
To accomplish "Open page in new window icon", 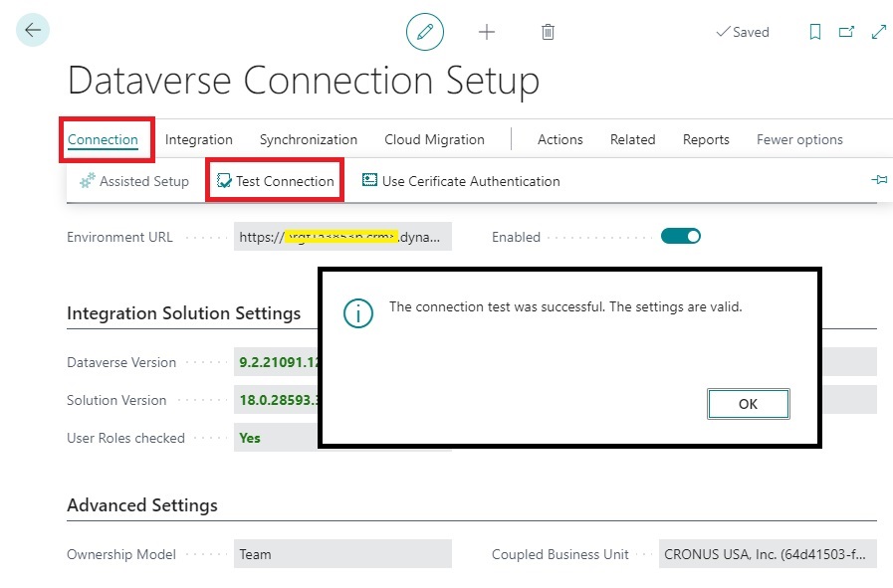I will (847, 32).
